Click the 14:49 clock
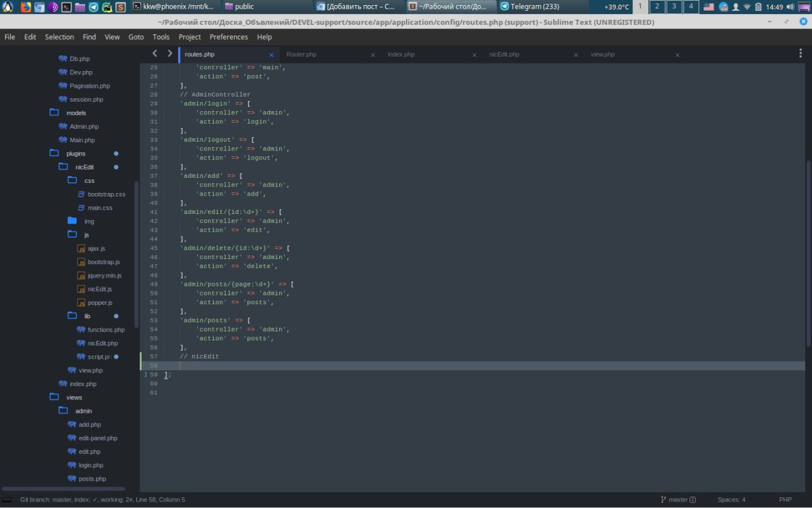 pos(775,7)
